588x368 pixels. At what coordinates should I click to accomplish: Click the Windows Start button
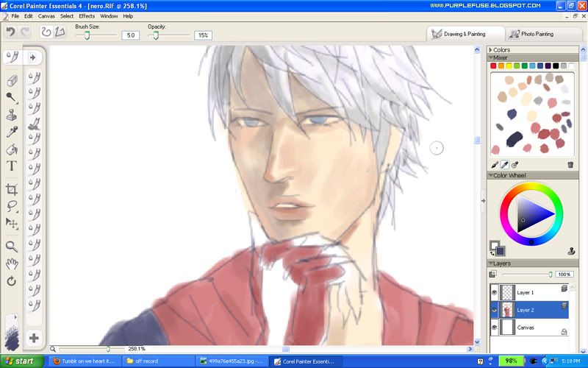(x=22, y=361)
